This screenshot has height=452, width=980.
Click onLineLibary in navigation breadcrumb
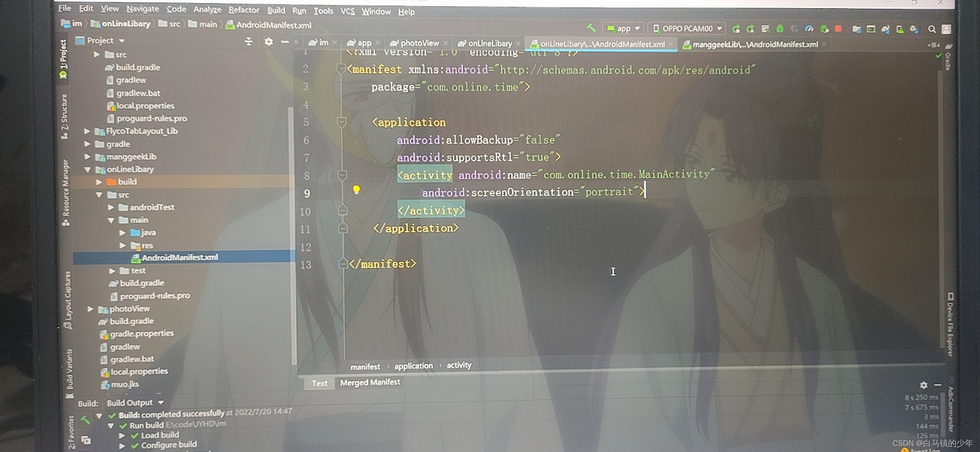coord(126,24)
